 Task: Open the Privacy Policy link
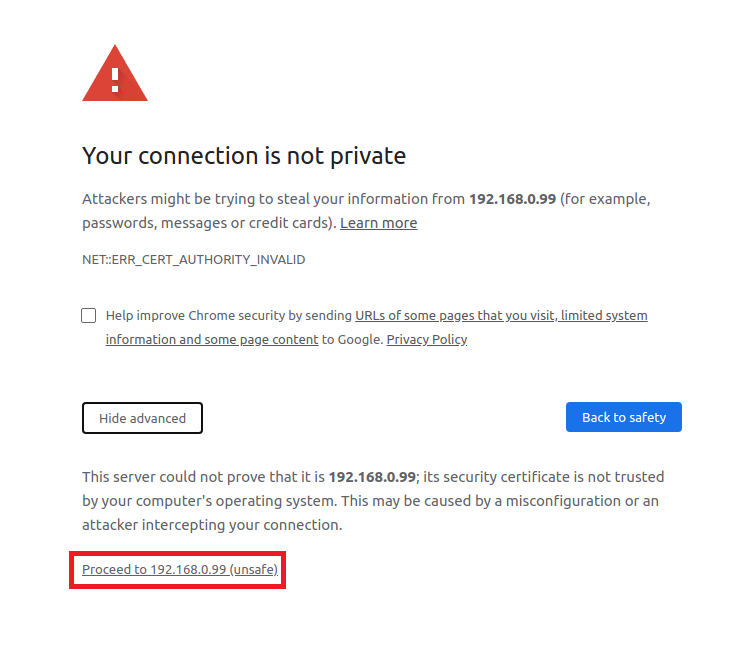pos(426,340)
